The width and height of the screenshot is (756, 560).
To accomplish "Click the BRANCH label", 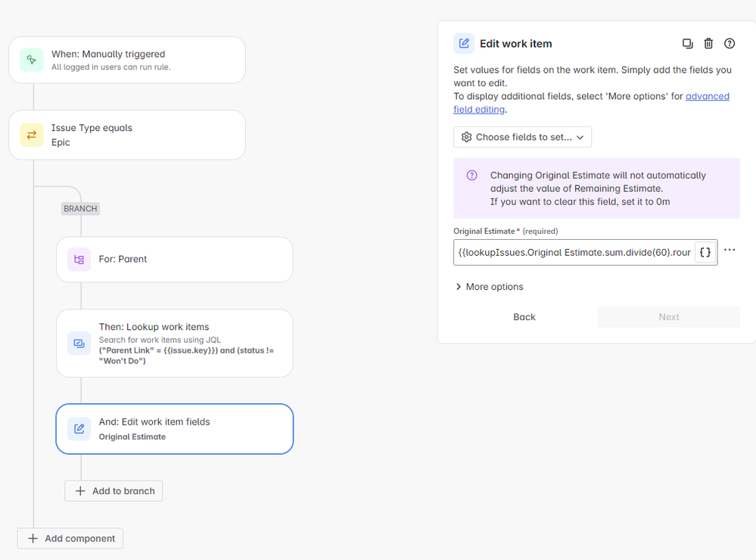I will coord(80,209).
